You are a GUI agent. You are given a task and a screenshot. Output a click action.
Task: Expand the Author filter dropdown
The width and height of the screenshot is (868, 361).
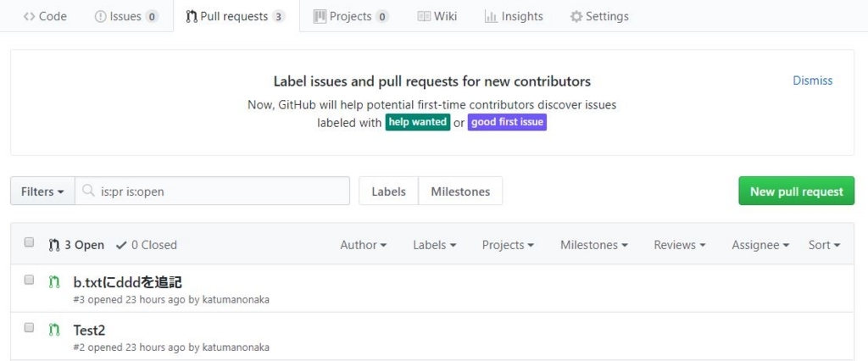pos(363,245)
